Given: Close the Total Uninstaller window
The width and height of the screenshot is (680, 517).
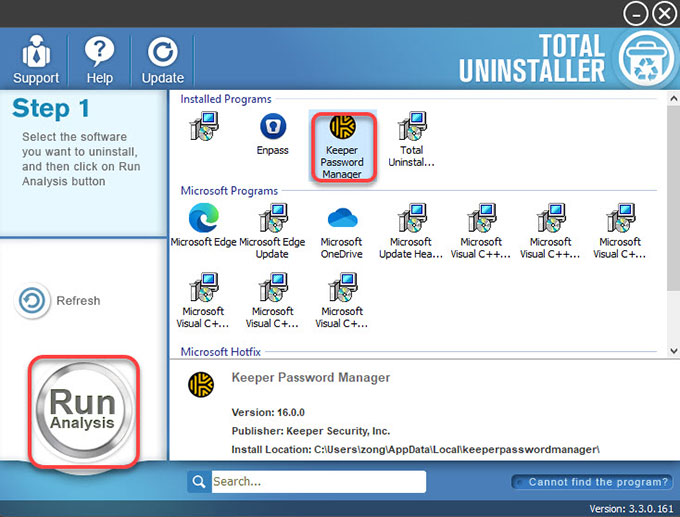Looking at the screenshot, I should [x=664, y=13].
